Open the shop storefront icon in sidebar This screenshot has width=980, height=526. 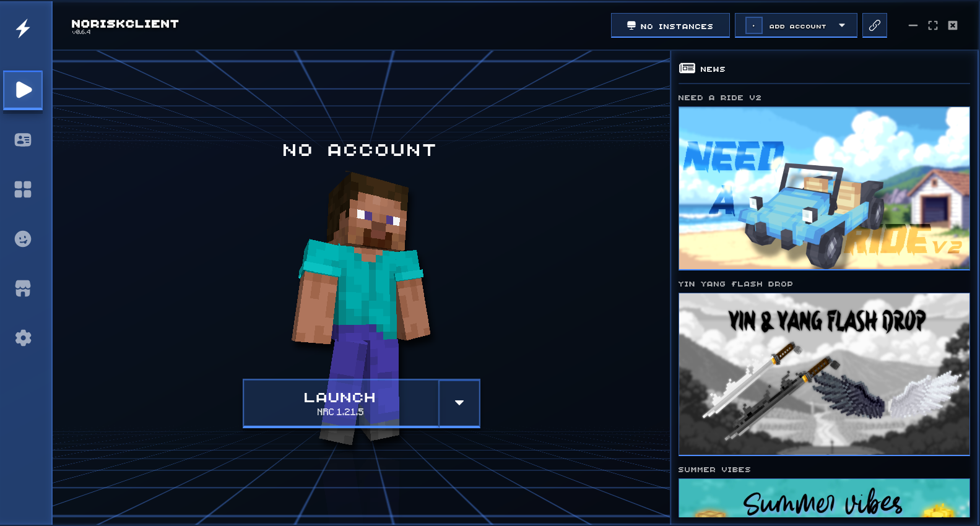point(23,288)
